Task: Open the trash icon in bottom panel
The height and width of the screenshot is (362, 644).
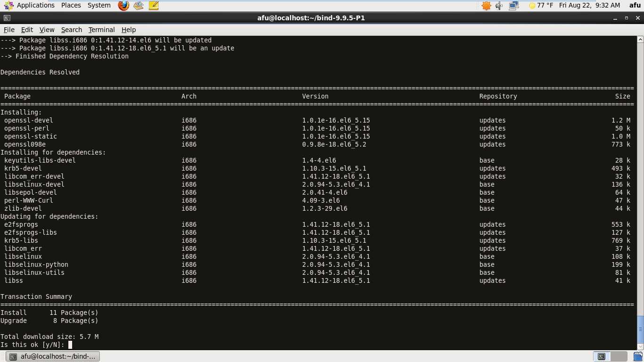Action: coord(637,356)
